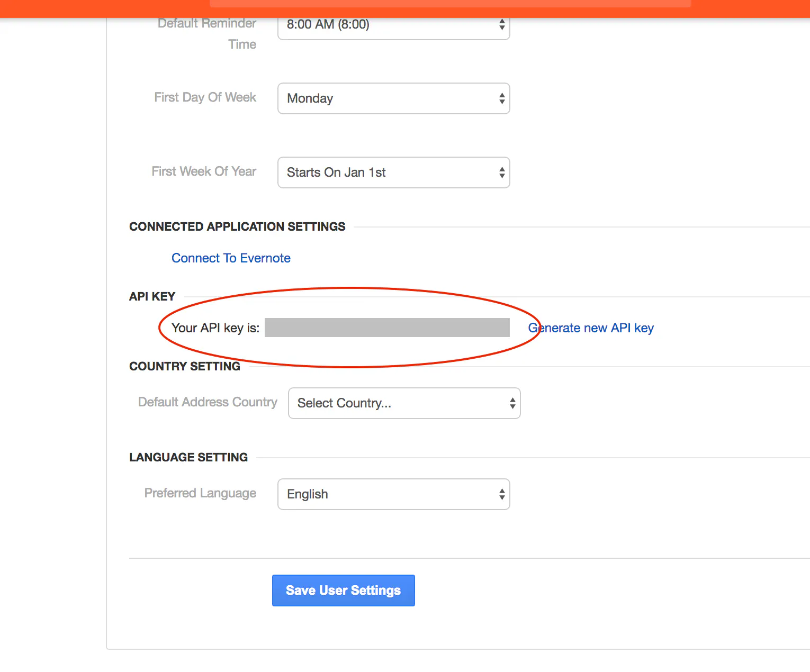The height and width of the screenshot is (672, 810).
Task: Click the Connected Application Settings heading
Action: click(237, 226)
